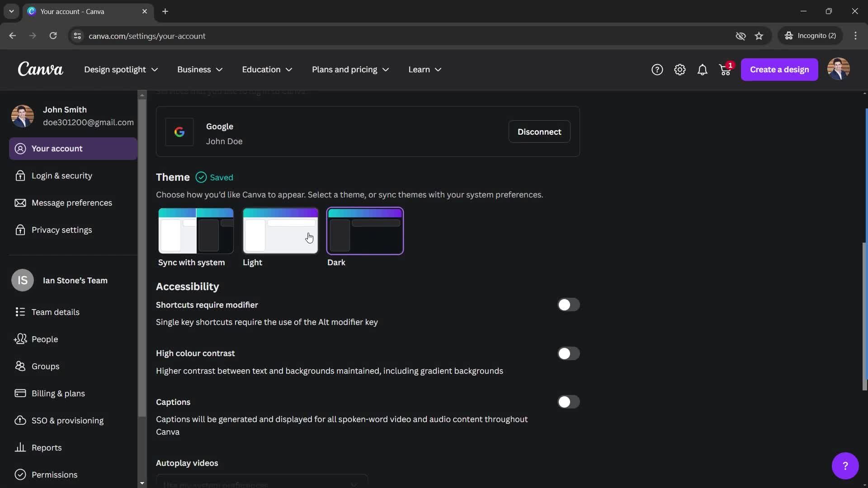Image resolution: width=868 pixels, height=488 pixels.
Task: Click the shopping cart icon
Action: 725,70
